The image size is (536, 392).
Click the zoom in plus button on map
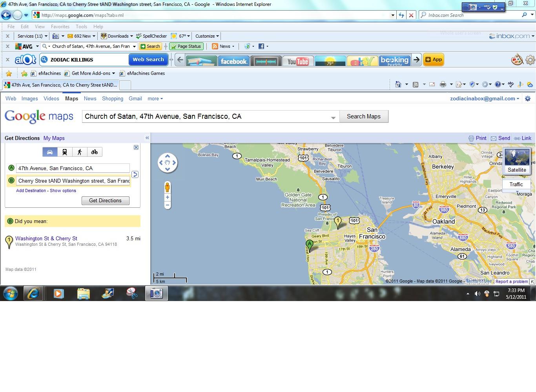pyautogui.click(x=168, y=197)
